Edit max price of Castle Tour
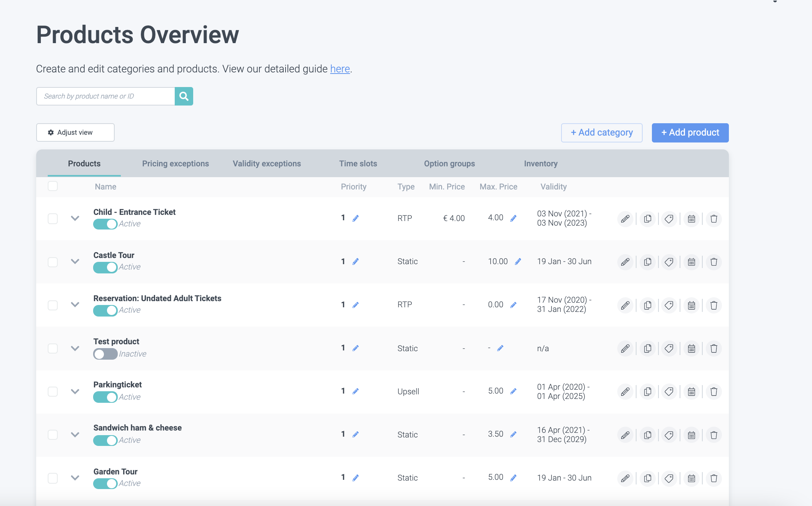The height and width of the screenshot is (506, 812). point(518,261)
